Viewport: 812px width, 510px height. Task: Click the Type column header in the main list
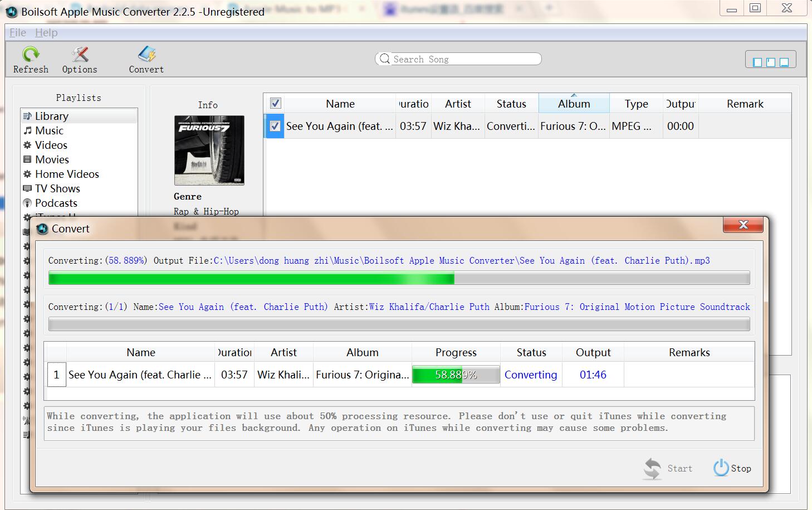coord(637,104)
